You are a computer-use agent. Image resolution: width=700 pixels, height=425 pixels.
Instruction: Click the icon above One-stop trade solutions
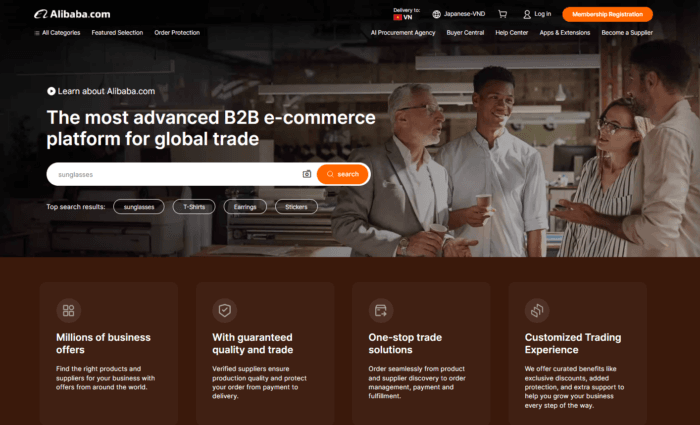click(x=381, y=310)
